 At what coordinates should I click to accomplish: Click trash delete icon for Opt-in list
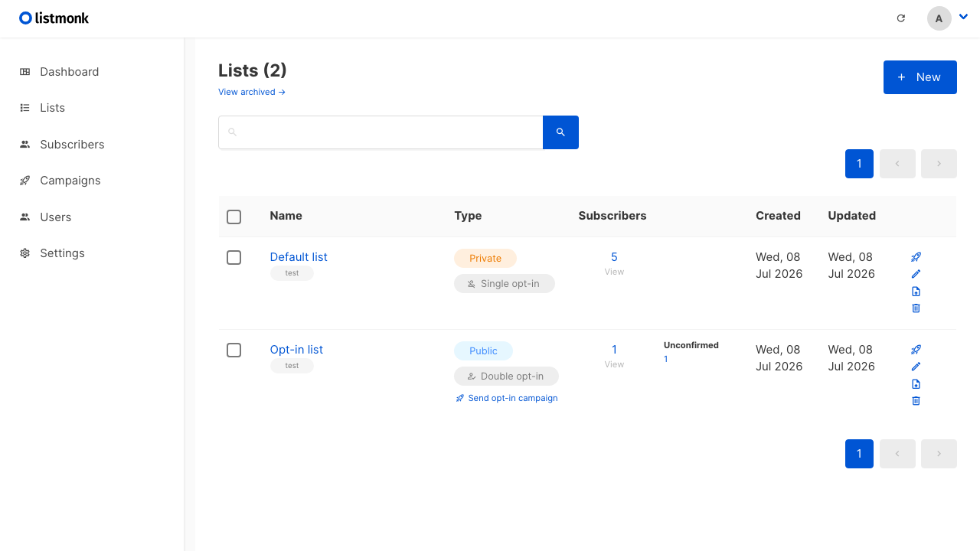coord(916,401)
